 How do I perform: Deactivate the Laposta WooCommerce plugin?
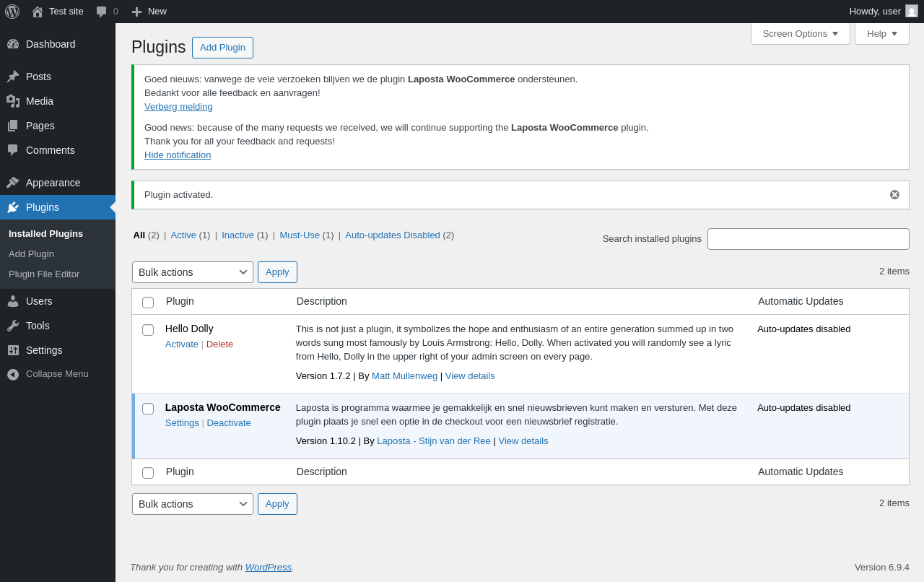[x=229, y=423]
